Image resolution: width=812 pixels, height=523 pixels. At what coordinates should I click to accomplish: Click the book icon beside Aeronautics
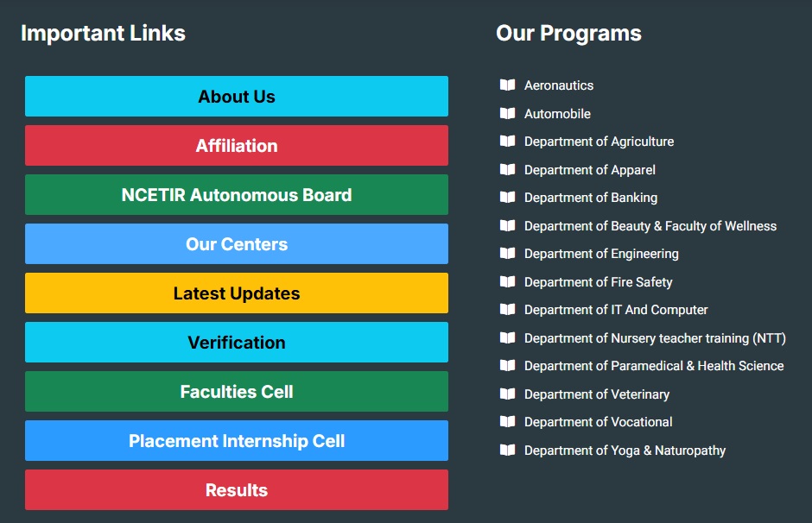508,85
